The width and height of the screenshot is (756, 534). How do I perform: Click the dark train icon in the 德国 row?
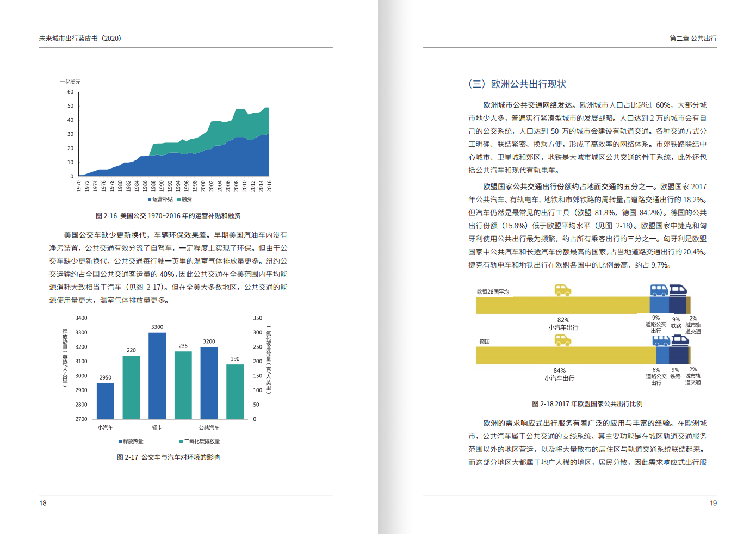tap(680, 341)
